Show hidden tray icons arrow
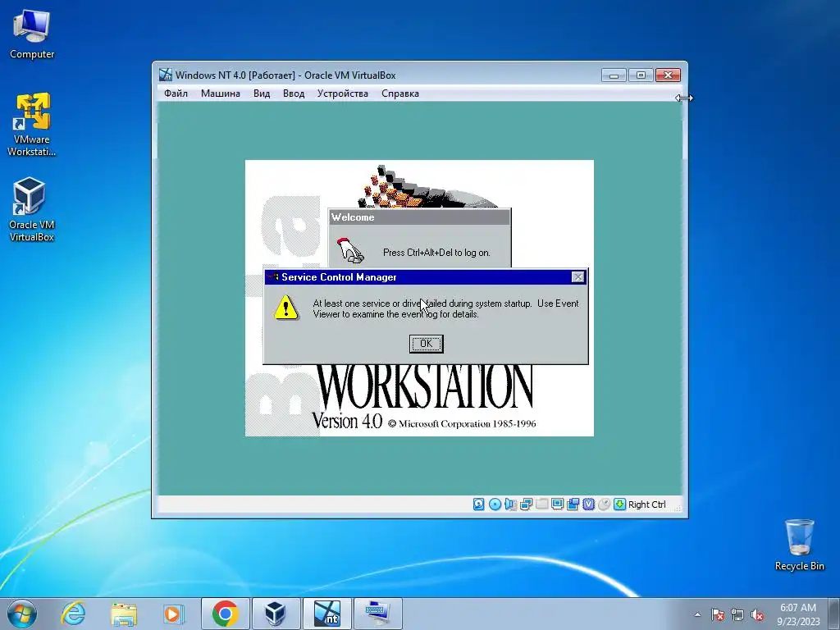The width and height of the screenshot is (840, 630). 697,614
